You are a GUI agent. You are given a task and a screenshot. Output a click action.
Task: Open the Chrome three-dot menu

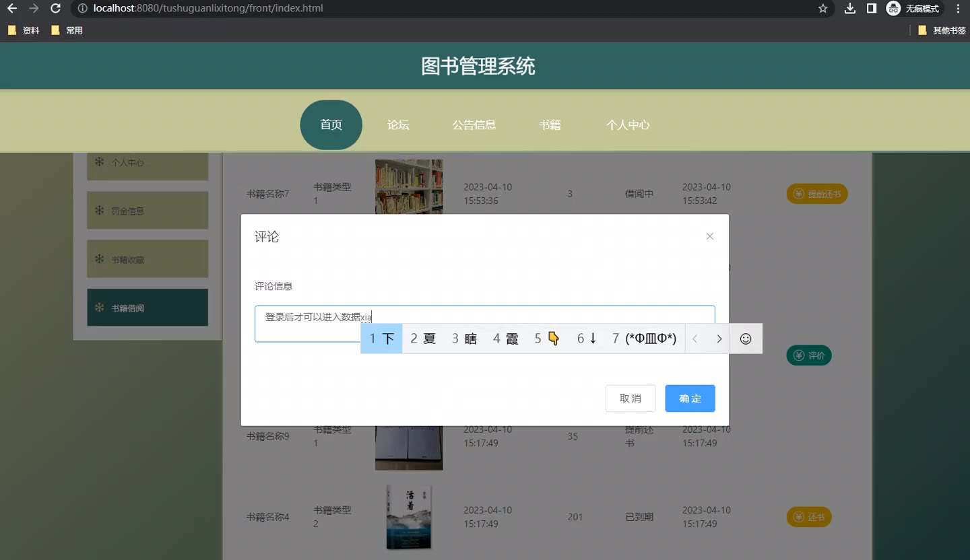(958, 9)
